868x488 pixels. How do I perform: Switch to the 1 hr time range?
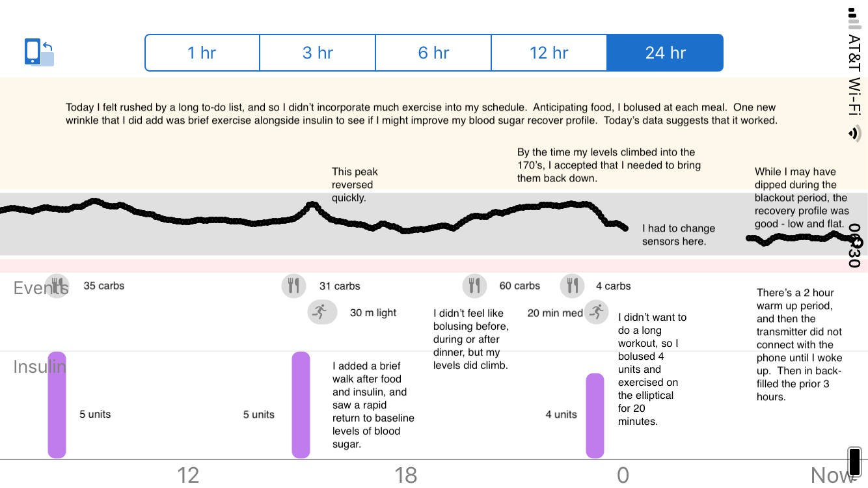(x=202, y=53)
